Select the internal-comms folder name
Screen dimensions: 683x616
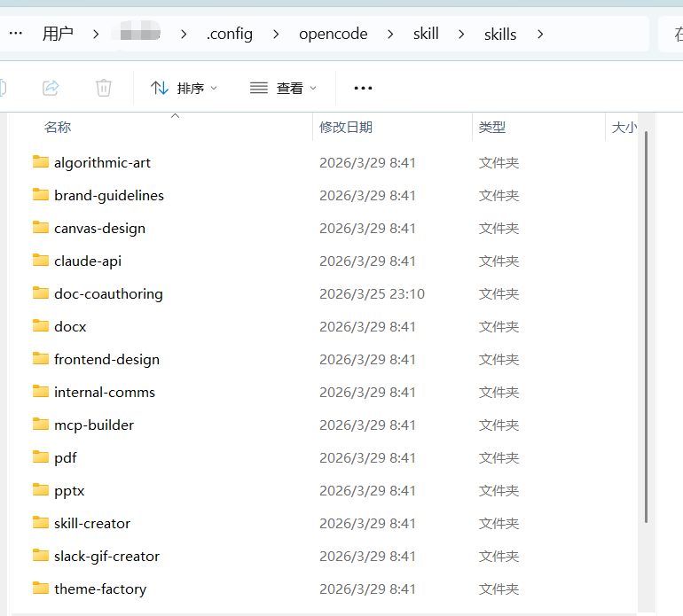(105, 393)
